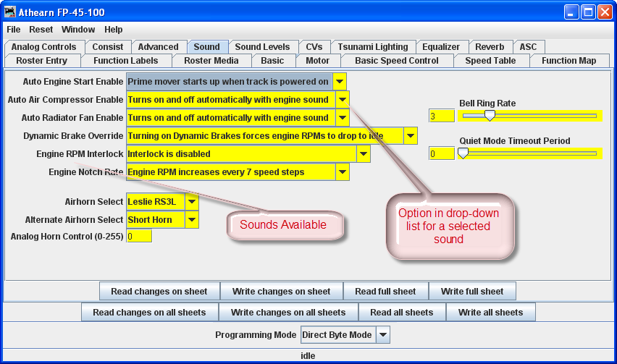Click the Quiet Mode Timeout Period slider
The width and height of the screenshot is (617, 364).
pos(529,153)
